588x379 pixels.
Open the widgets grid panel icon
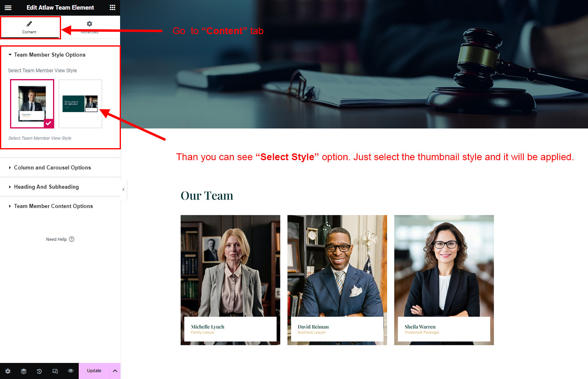pyautogui.click(x=112, y=8)
